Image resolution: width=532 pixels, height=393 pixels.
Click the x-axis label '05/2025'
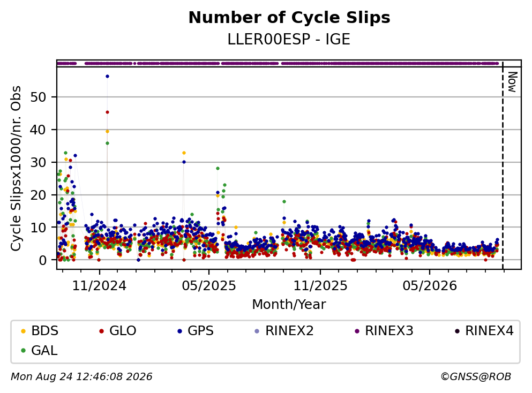[x=208, y=286]
